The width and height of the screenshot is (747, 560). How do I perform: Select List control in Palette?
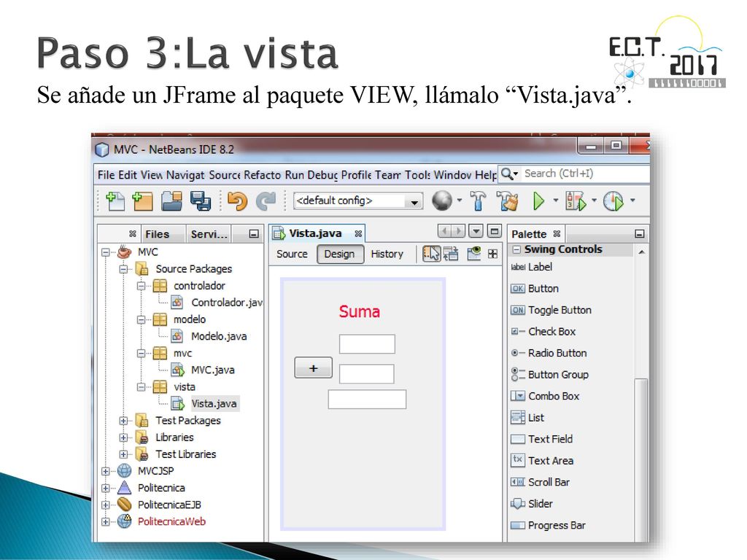pyautogui.click(x=527, y=418)
